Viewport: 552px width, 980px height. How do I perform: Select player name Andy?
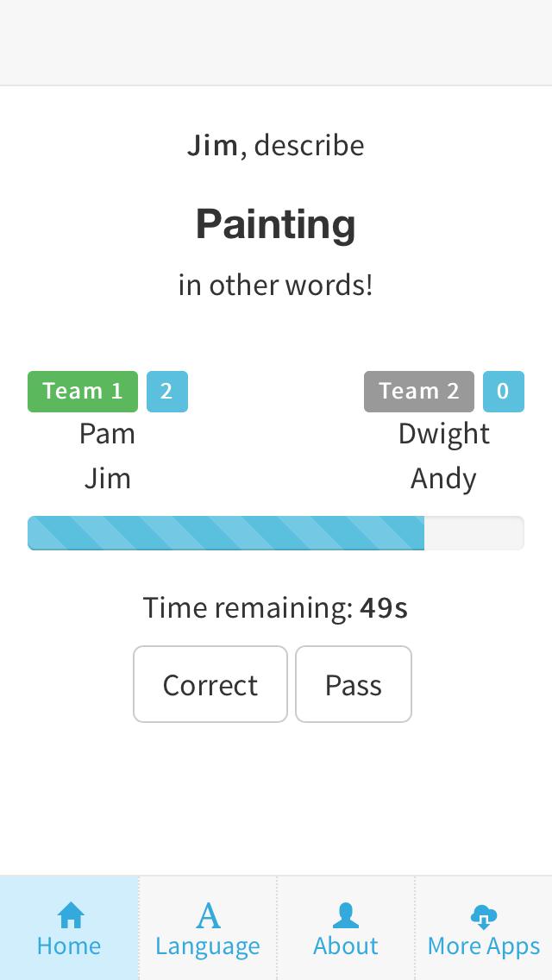[x=443, y=479]
